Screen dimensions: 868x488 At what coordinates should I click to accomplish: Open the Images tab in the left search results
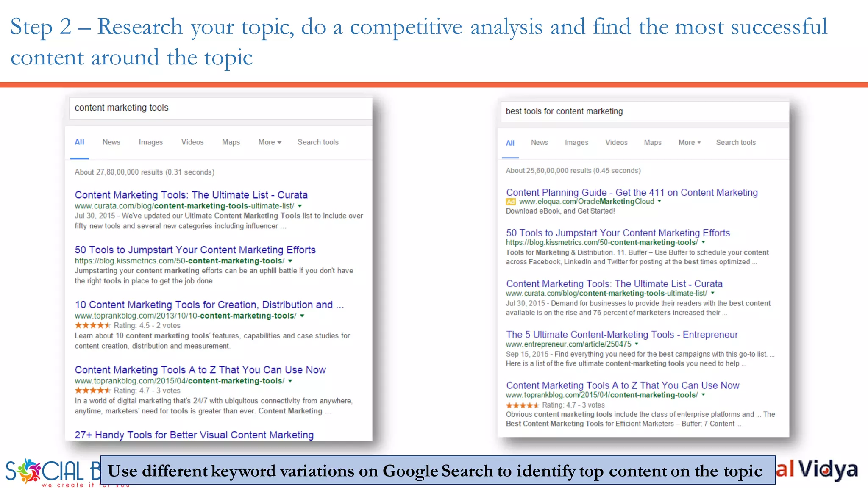150,142
